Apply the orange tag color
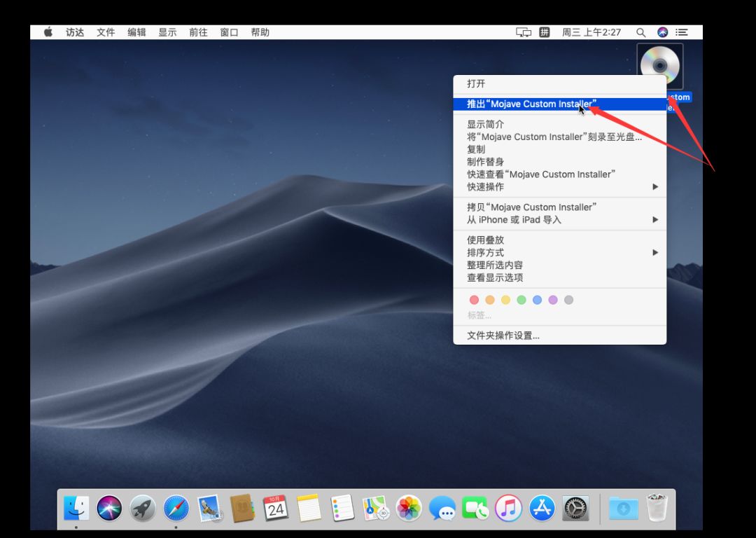756x538 pixels. [x=490, y=300]
